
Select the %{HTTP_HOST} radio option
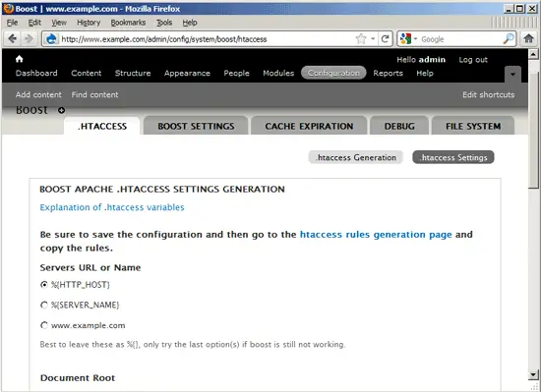(44, 285)
